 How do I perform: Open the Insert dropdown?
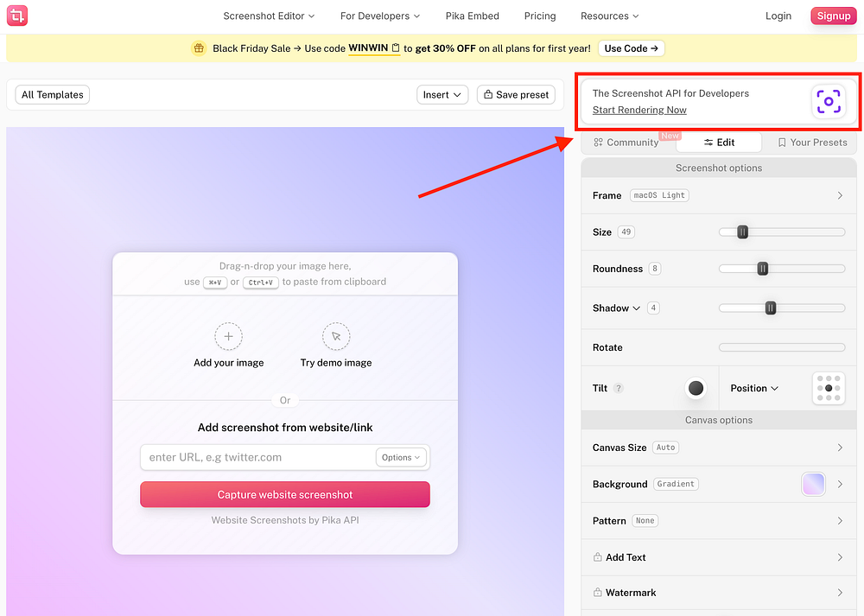(x=442, y=95)
